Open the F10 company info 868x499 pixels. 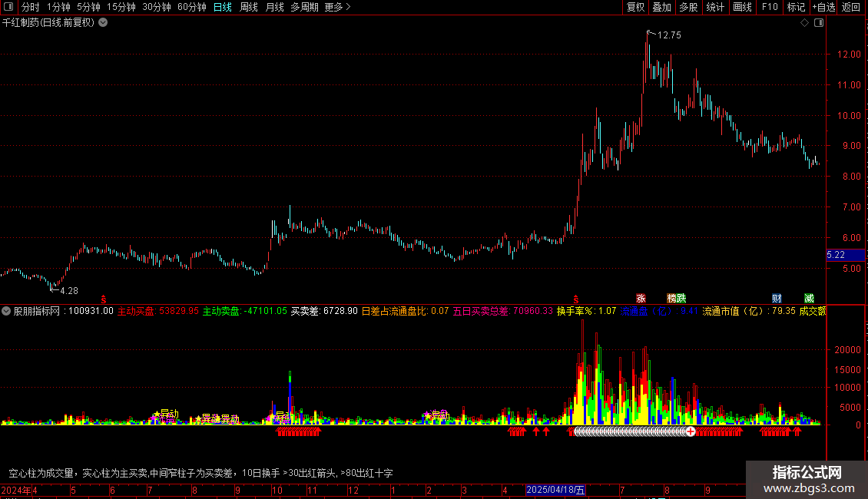click(x=770, y=7)
